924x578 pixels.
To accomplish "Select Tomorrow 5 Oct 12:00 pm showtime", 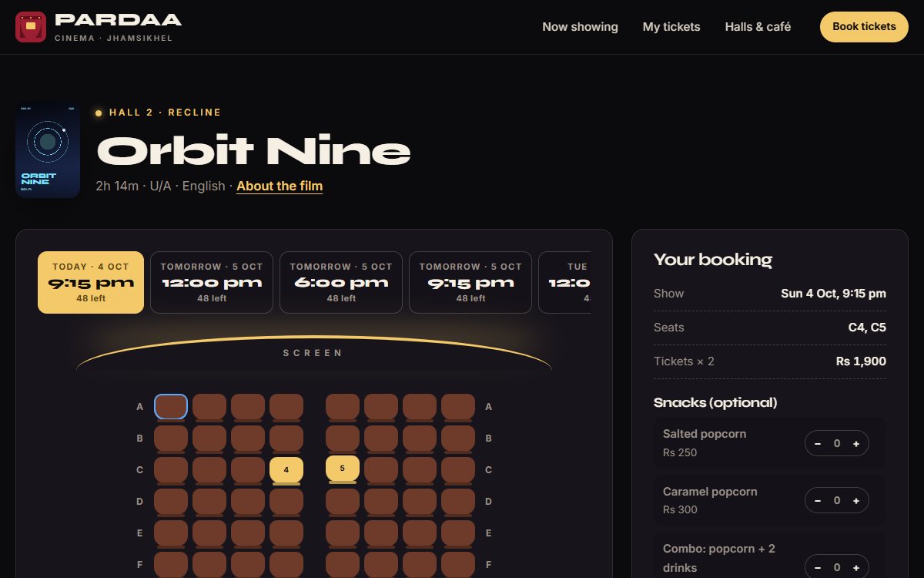I will pyautogui.click(x=212, y=282).
